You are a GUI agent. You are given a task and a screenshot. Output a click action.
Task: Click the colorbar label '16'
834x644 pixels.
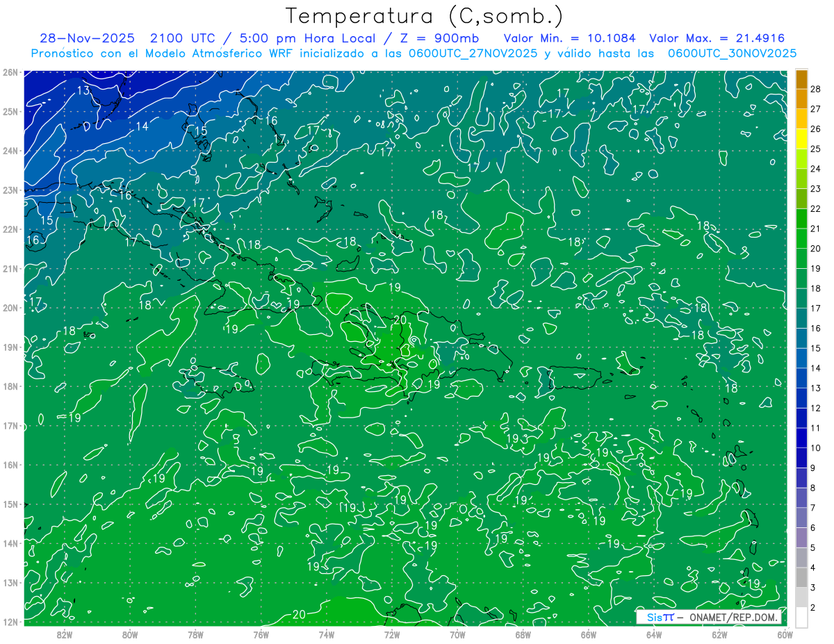point(815,328)
